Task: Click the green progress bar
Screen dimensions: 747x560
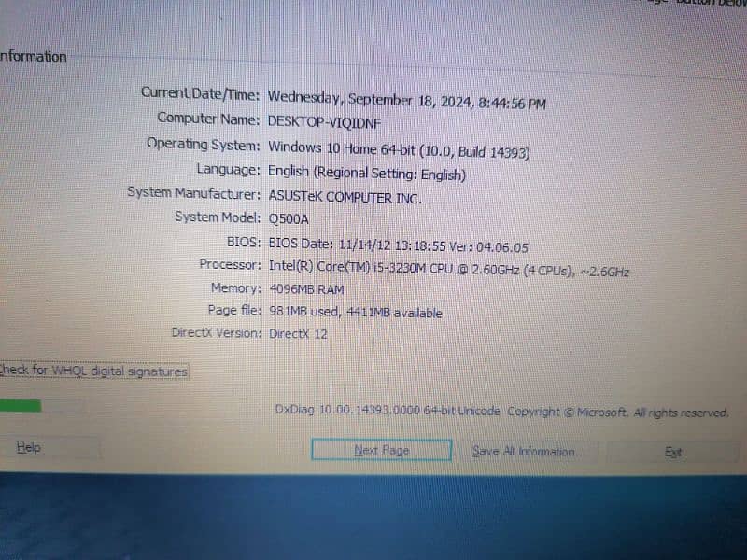Action: 20,406
